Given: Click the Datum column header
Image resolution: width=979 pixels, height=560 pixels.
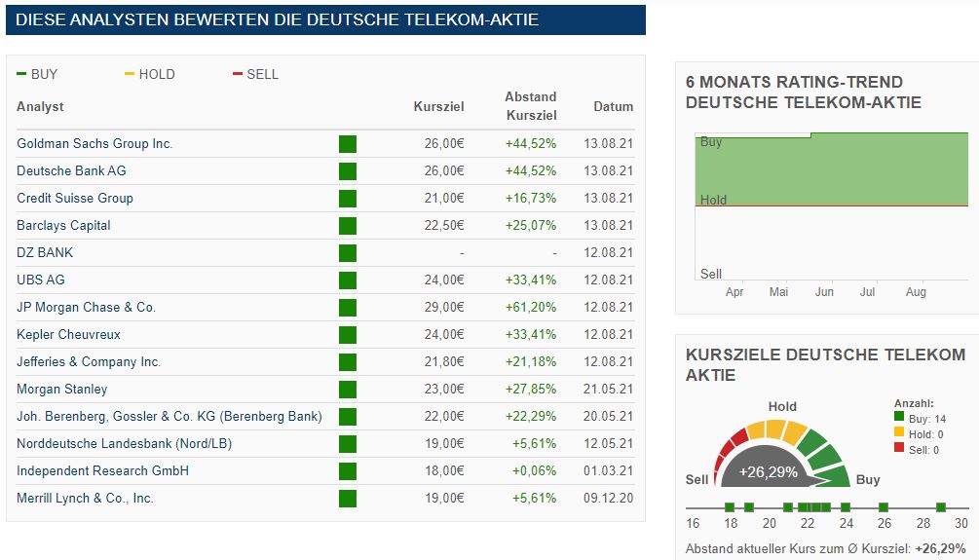Looking at the screenshot, I should coord(613,107).
